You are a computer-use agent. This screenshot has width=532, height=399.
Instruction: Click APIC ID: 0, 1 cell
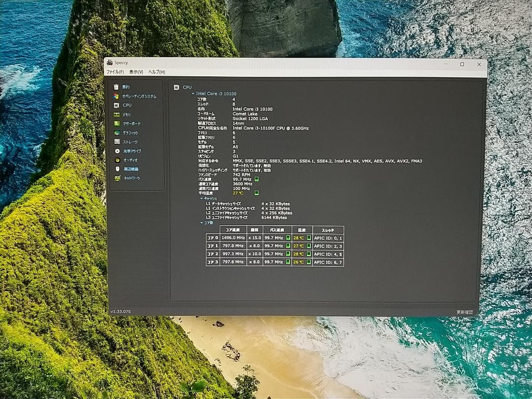(x=328, y=238)
